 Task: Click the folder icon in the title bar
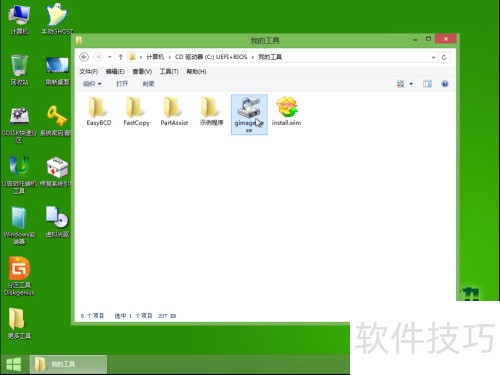coord(79,41)
